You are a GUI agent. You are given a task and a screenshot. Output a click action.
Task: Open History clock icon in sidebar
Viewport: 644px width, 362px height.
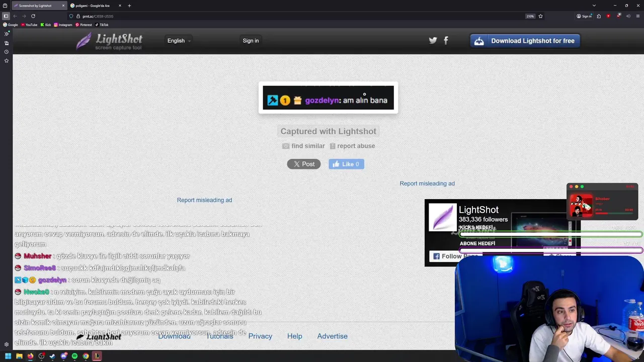pos(7,52)
